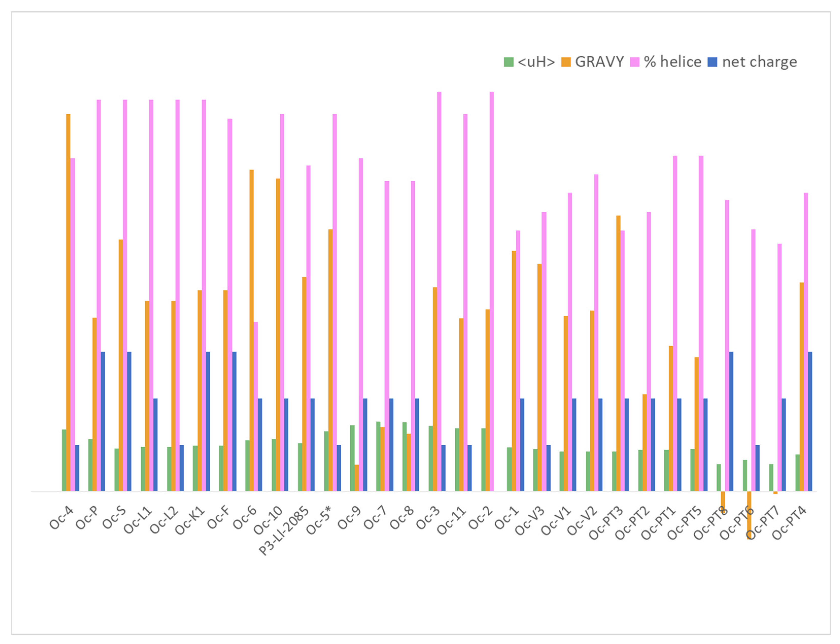
Task: Click the green <uH> legend swatch
Action: click(508, 62)
